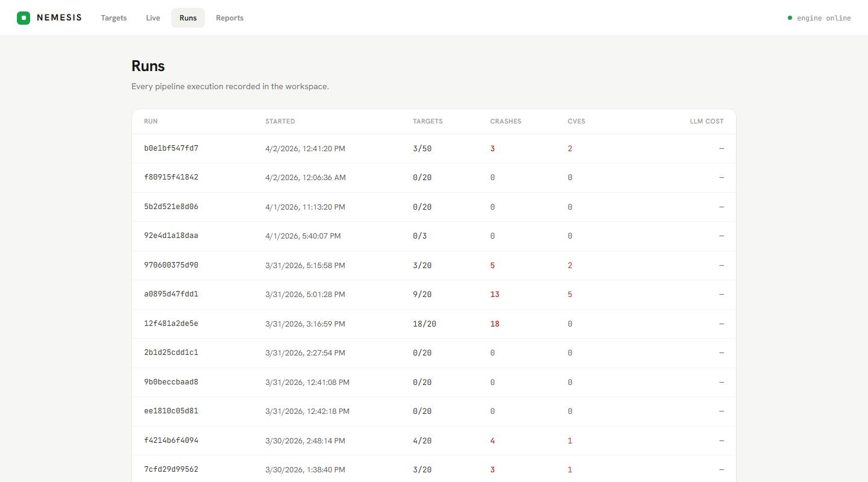Click the LLM Cost column header
Viewport: 868px width, 482px height.
coord(706,122)
